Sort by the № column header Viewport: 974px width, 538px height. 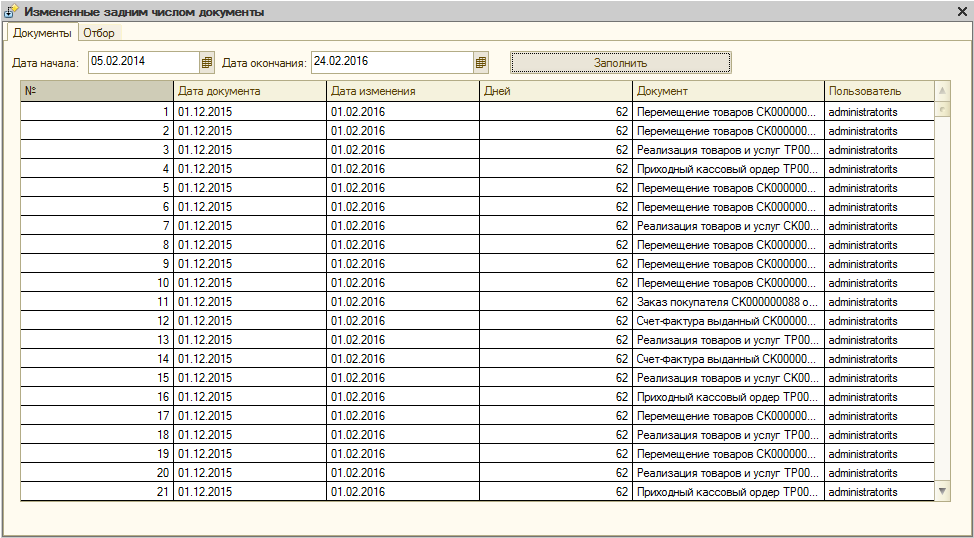tap(96, 91)
